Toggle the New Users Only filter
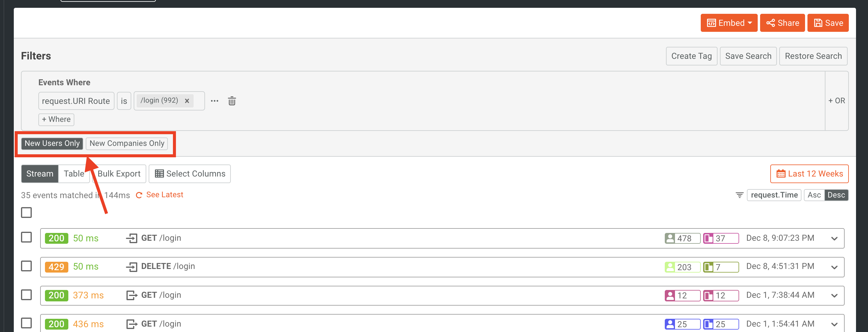 pos(52,143)
